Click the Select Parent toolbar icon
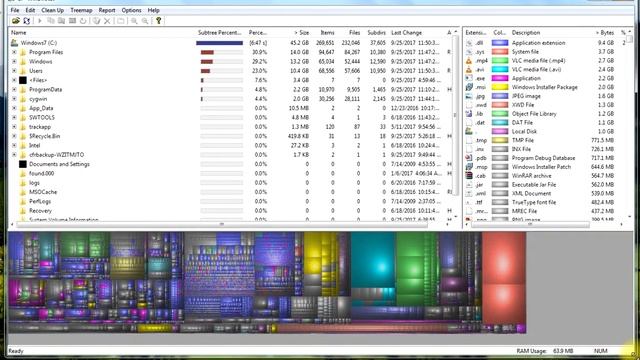The height and width of the screenshot is (360, 640). (120, 21)
